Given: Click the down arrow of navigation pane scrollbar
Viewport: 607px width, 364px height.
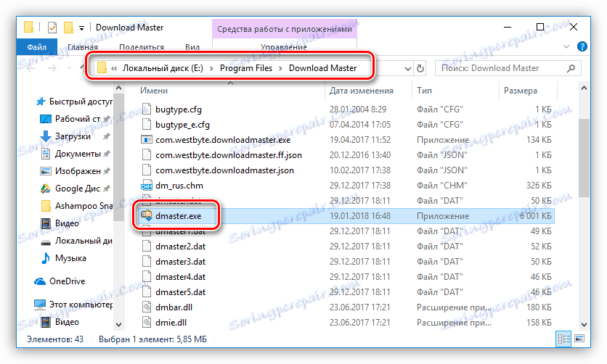Looking at the screenshot, I should click(118, 325).
